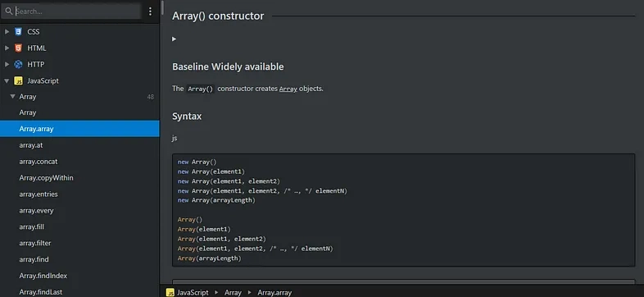Image resolution: width=644 pixels, height=297 pixels.
Task: Click the sidebar vertical scrollbar
Action: [x=163, y=7]
